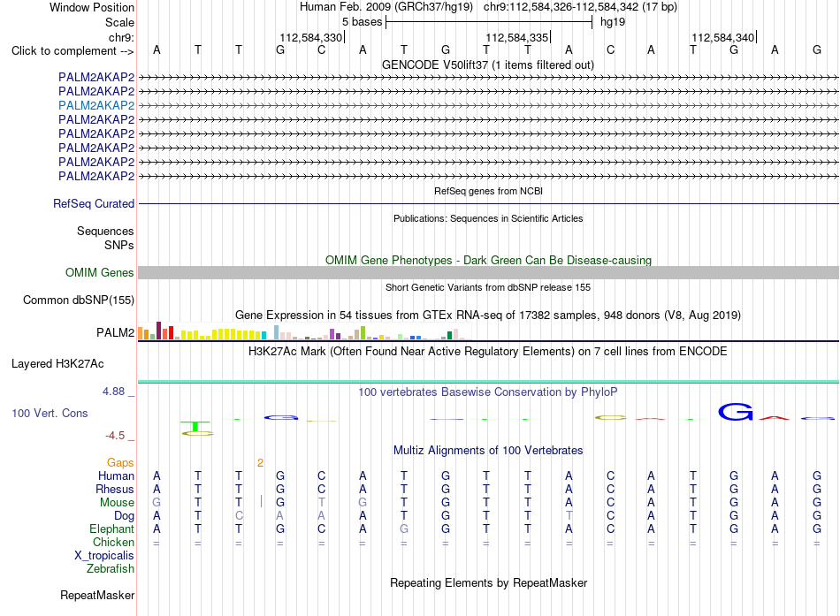This screenshot has width=840, height=616.
Task: Click the Window Position label
Action: point(92,7)
